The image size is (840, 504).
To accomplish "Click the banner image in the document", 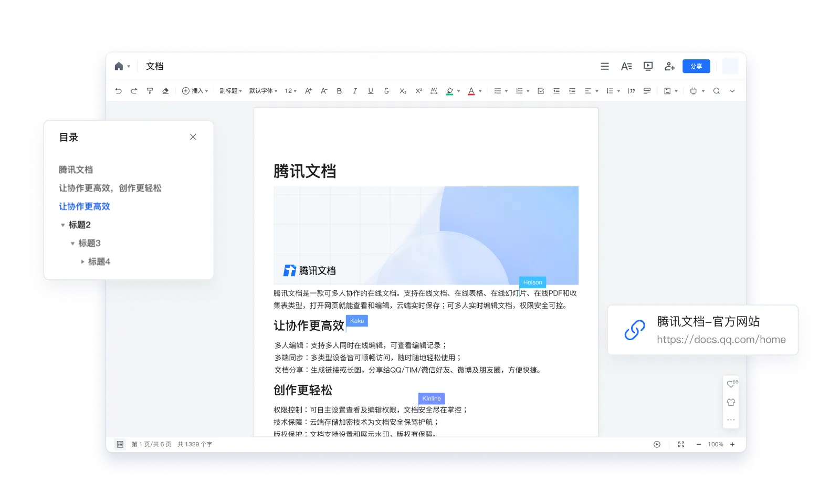I will 426,236.
